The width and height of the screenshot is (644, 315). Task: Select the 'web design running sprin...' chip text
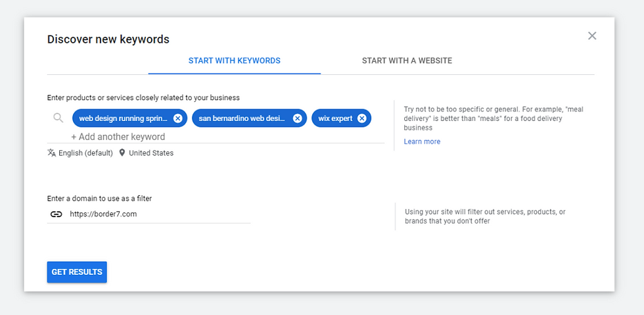pyautogui.click(x=124, y=118)
